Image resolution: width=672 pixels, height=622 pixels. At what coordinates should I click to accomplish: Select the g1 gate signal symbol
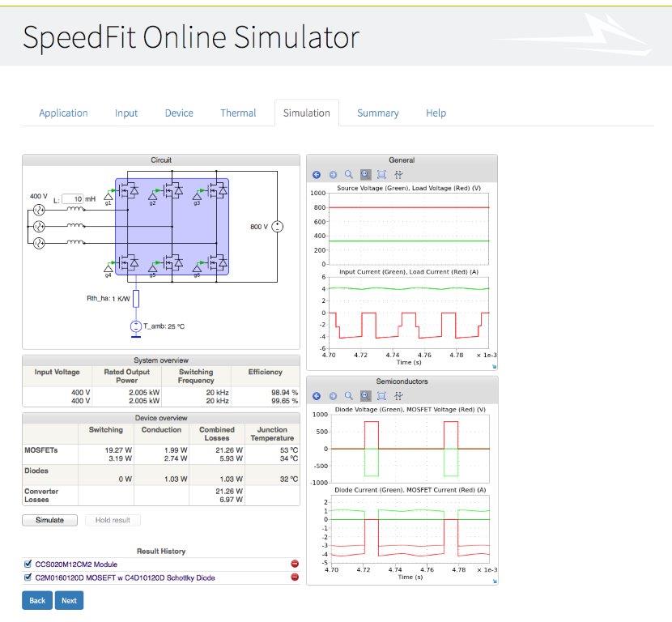(108, 196)
